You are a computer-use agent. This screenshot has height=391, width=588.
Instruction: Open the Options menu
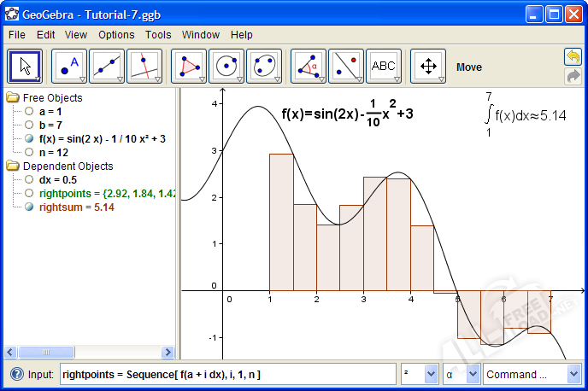click(116, 35)
